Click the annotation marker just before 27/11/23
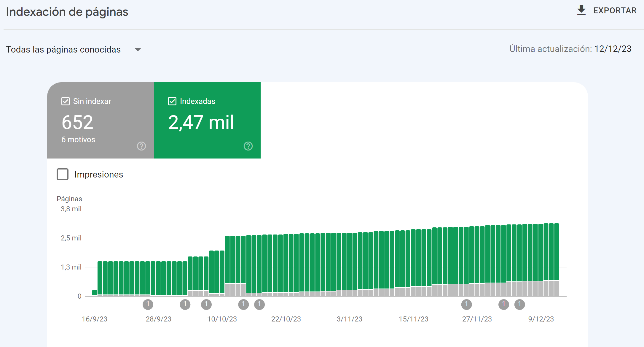644x347 pixels. (466, 304)
